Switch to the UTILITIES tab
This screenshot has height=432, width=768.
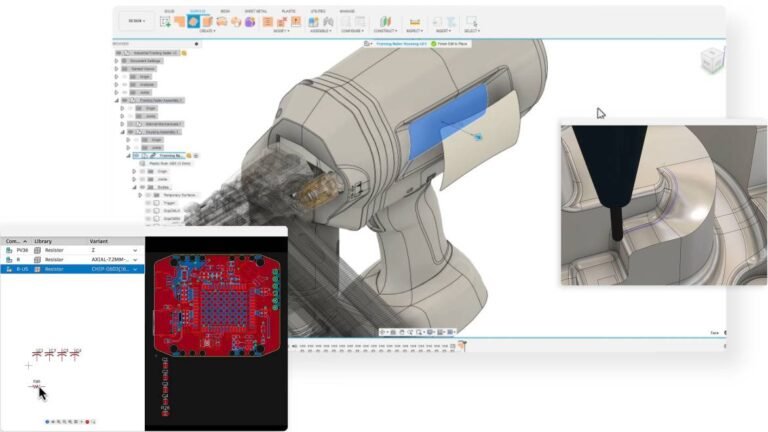pyautogui.click(x=318, y=11)
